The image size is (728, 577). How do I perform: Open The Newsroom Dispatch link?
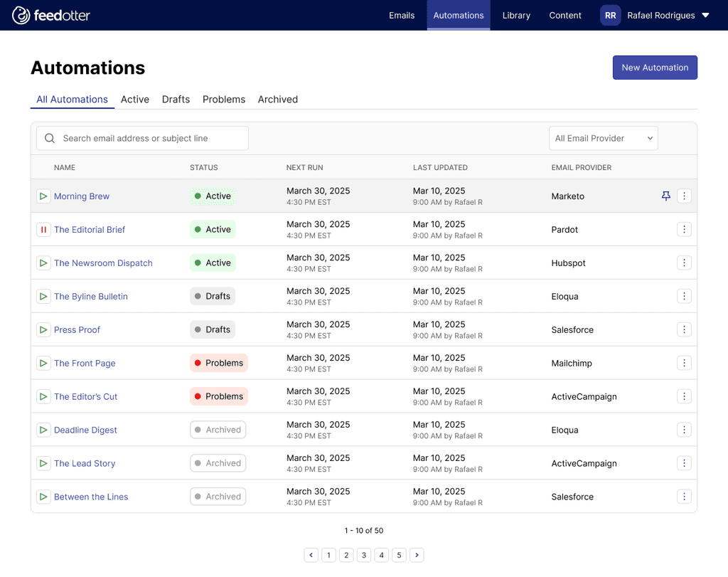[x=103, y=263]
